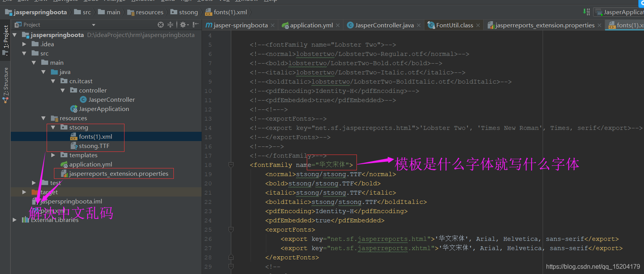The width and height of the screenshot is (644, 274).
Task: Hide the Project tool window panel
Action: (196, 25)
